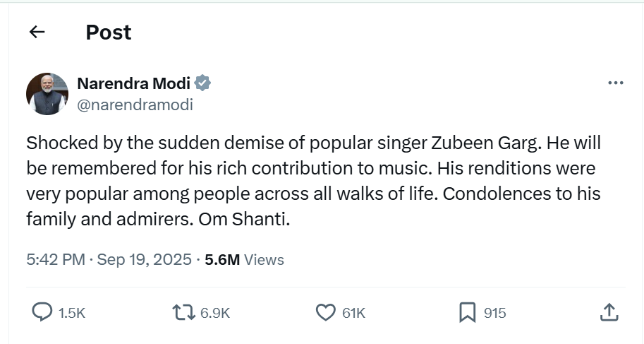Click the repost arrows icon

tap(185, 312)
